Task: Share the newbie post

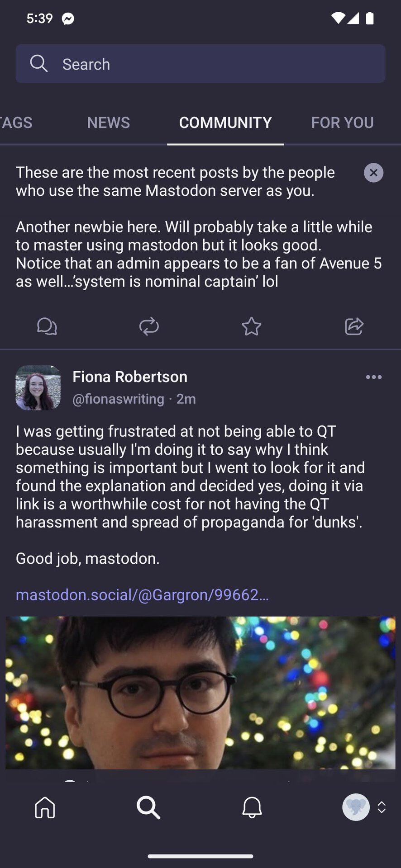Action: click(x=354, y=326)
